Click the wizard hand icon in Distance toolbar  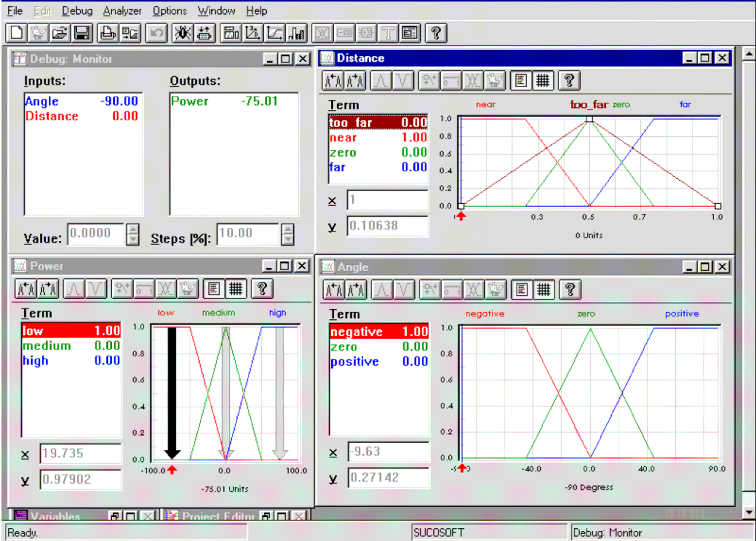(495, 80)
